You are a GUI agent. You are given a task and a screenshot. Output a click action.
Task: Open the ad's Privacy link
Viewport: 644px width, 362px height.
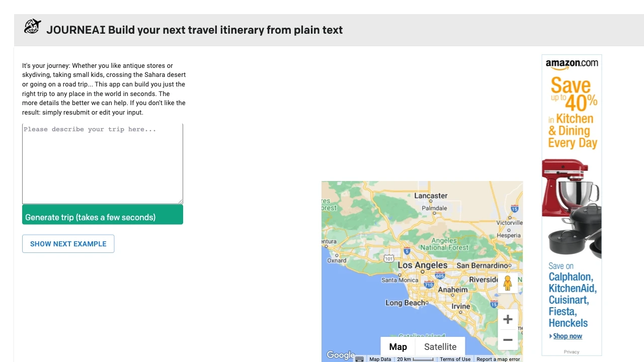point(572,352)
